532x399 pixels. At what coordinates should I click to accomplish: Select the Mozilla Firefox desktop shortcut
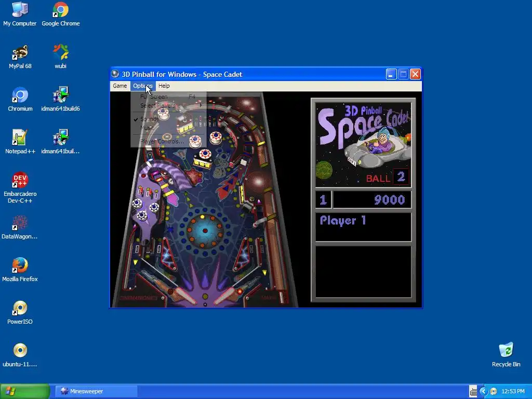[x=20, y=270]
